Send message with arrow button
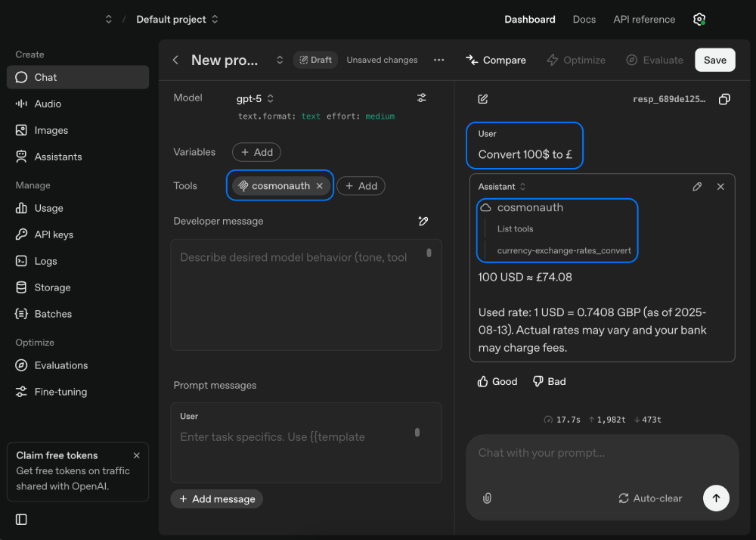756x540 pixels. click(x=716, y=498)
